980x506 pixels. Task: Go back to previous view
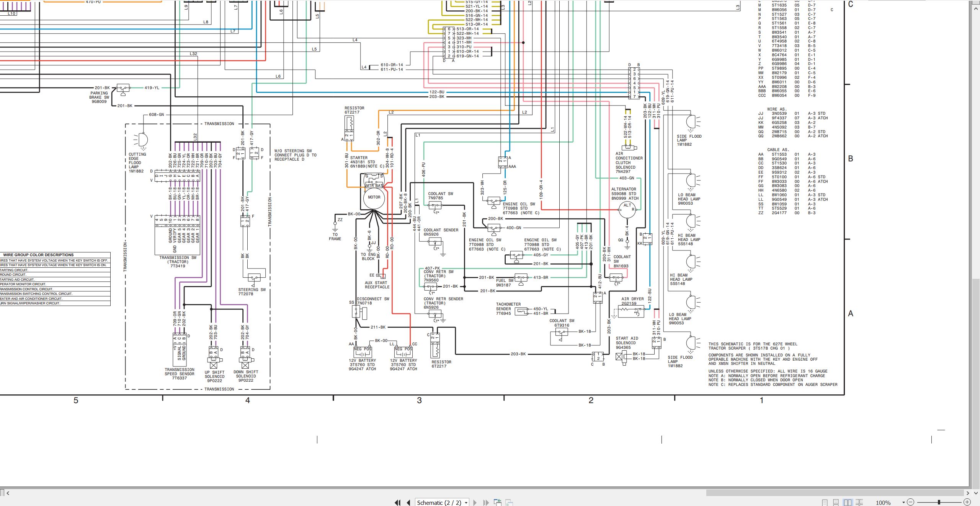pos(498,503)
